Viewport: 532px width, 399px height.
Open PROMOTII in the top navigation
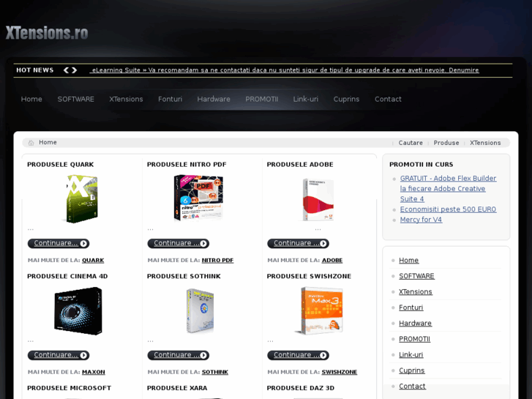(261, 99)
